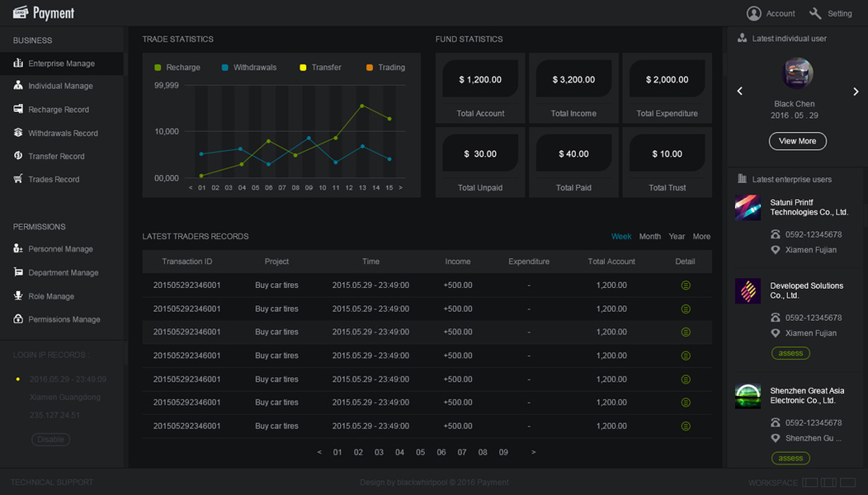Toggle the Recharge series legend
Screen dimensions: 868x495
[x=177, y=68]
